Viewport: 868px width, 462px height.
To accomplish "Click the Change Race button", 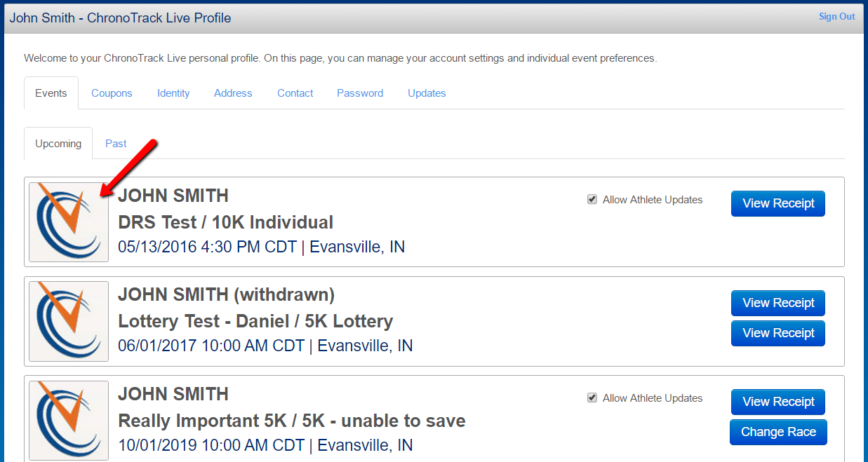I will pos(778,432).
